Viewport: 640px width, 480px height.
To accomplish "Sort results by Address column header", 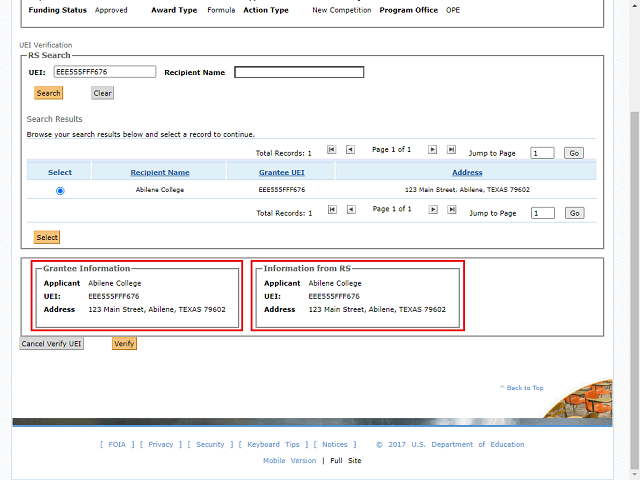I will [467, 173].
